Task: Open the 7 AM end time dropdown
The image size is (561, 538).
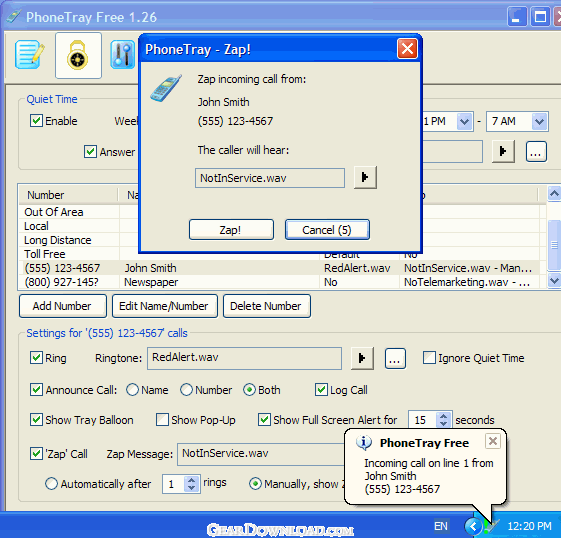Action: coord(540,122)
